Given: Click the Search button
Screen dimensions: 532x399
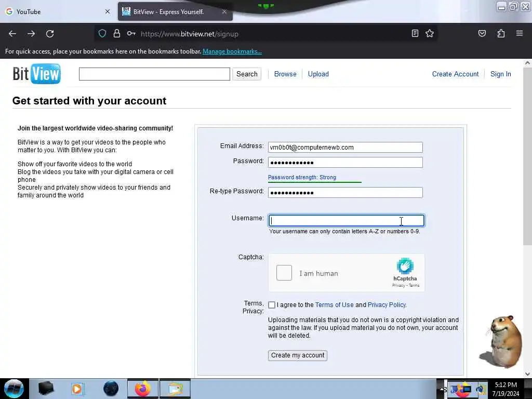Looking at the screenshot, I should [247, 74].
